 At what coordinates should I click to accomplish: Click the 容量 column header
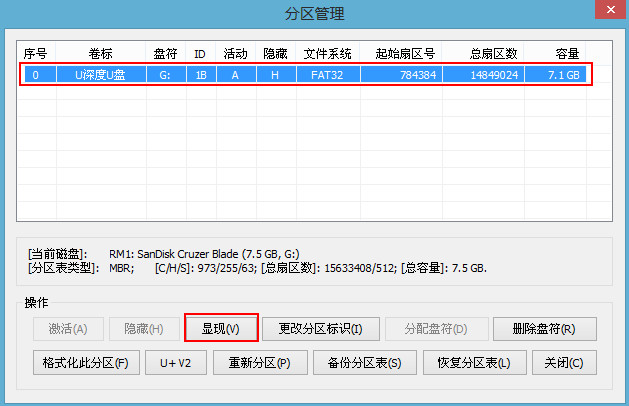(x=555, y=53)
